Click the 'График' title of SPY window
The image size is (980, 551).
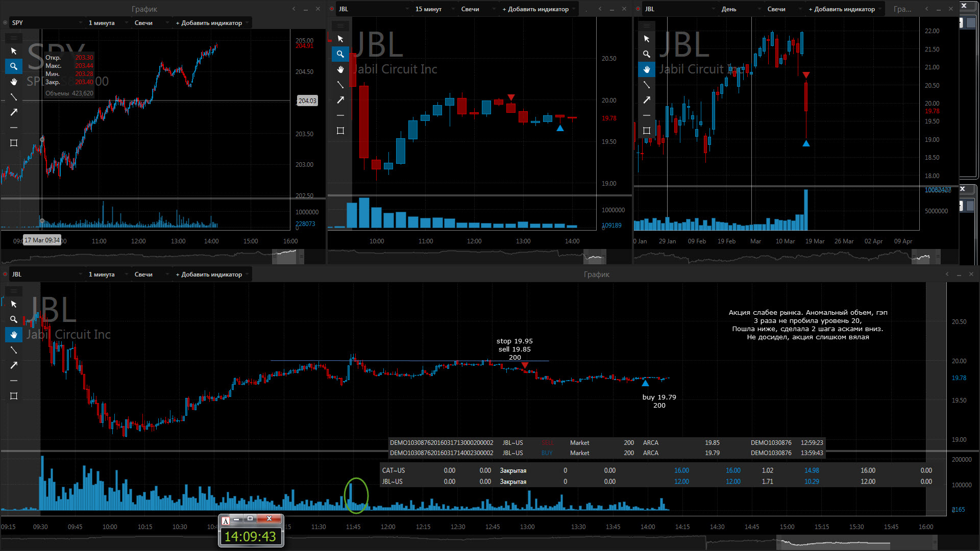click(144, 9)
